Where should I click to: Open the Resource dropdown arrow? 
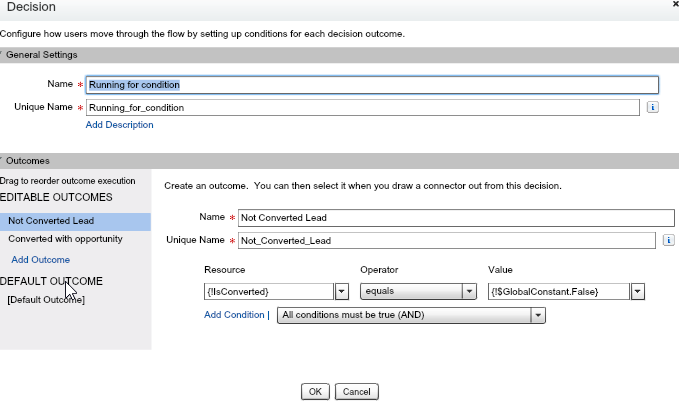(341, 291)
